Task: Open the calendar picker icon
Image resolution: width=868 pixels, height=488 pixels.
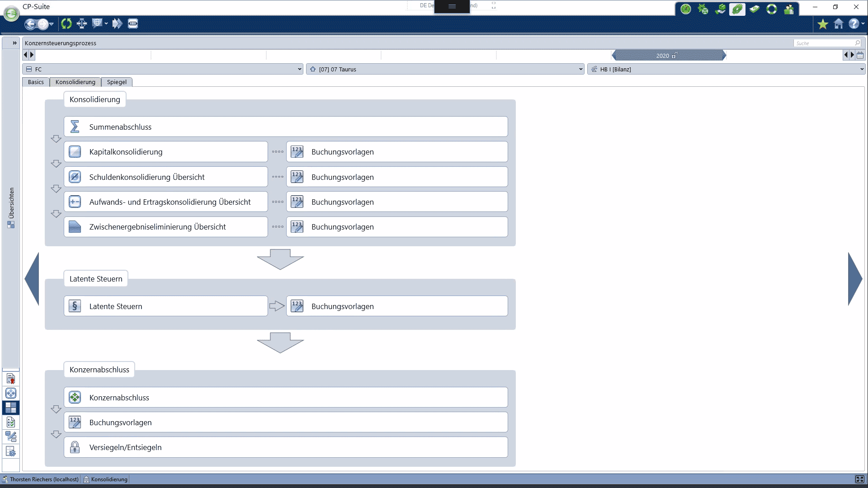Action: pos(860,55)
